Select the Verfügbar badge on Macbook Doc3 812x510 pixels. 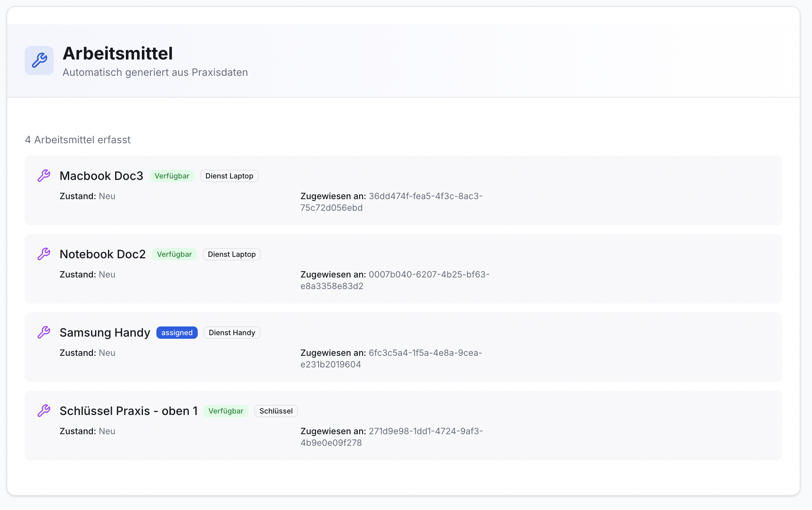pos(172,176)
